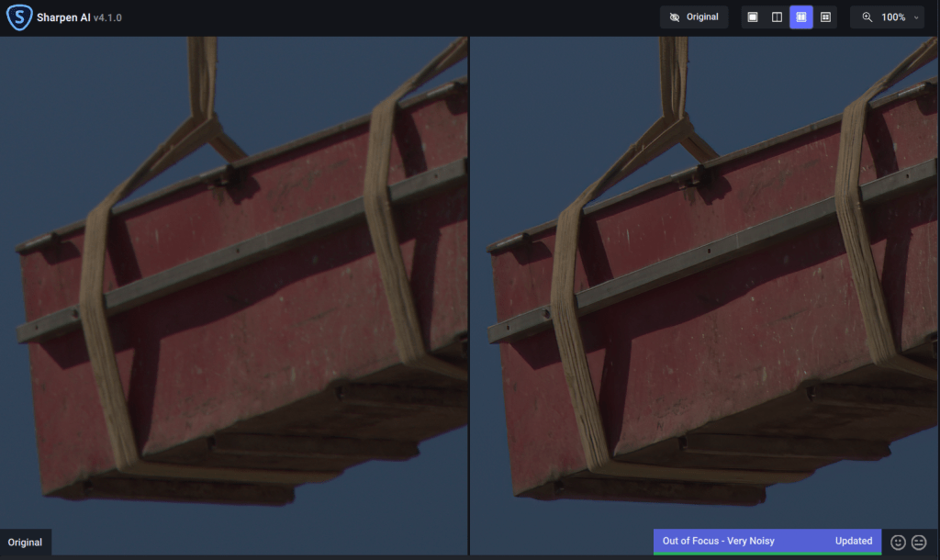Open the 100% zoom level dropdown
Viewport: 940px width, 560px height.
click(x=892, y=17)
